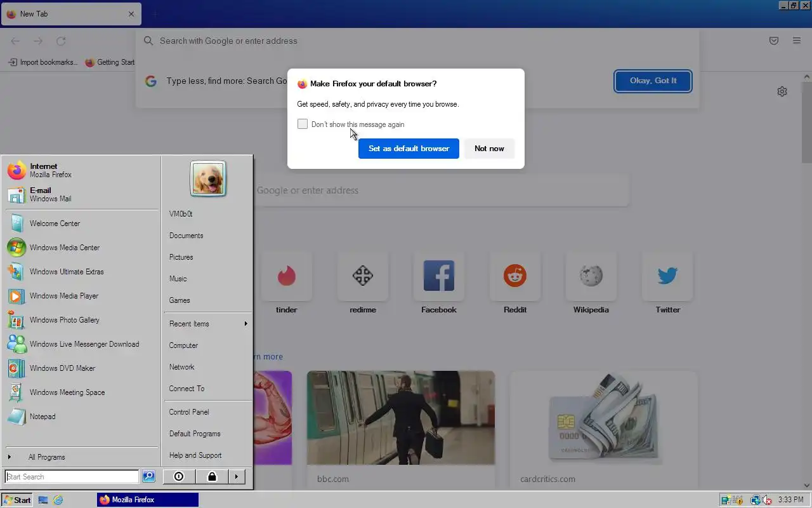The image size is (812, 508).
Task: Check Don't show this message again
Action: (303, 124)
